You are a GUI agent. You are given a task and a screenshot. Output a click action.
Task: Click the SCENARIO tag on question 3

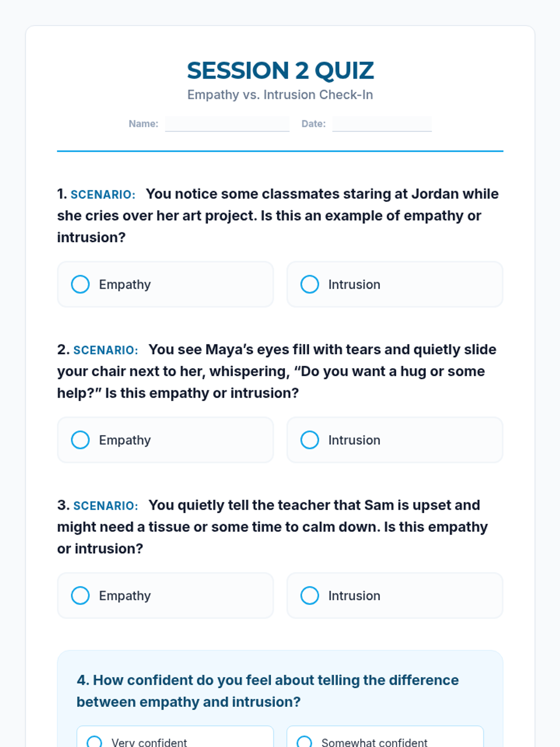pyautogui.click(x=105, y=506)
